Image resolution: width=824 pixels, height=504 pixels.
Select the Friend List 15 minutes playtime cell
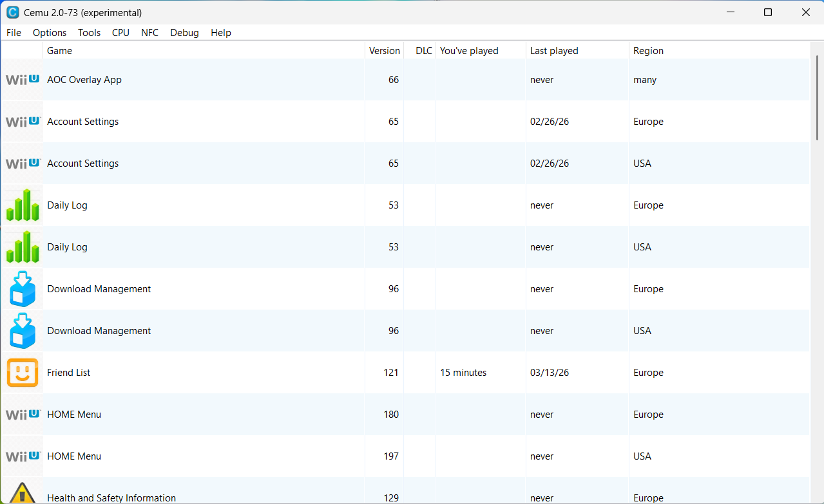(463, 373)
